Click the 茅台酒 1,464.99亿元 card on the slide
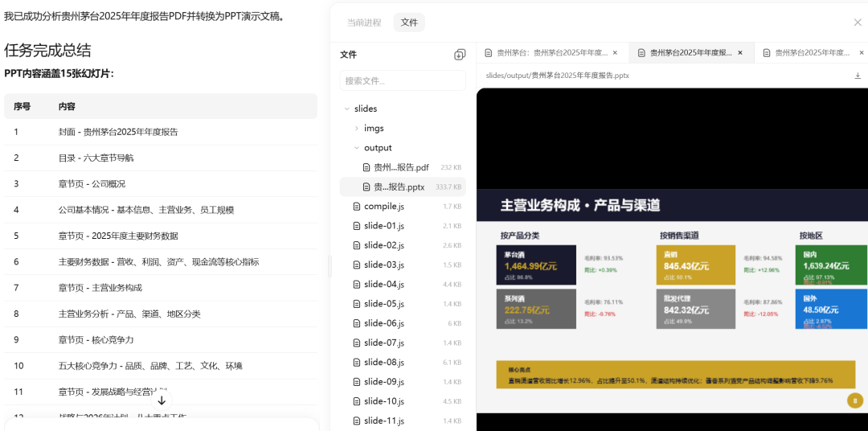 [x=536, y=265]
